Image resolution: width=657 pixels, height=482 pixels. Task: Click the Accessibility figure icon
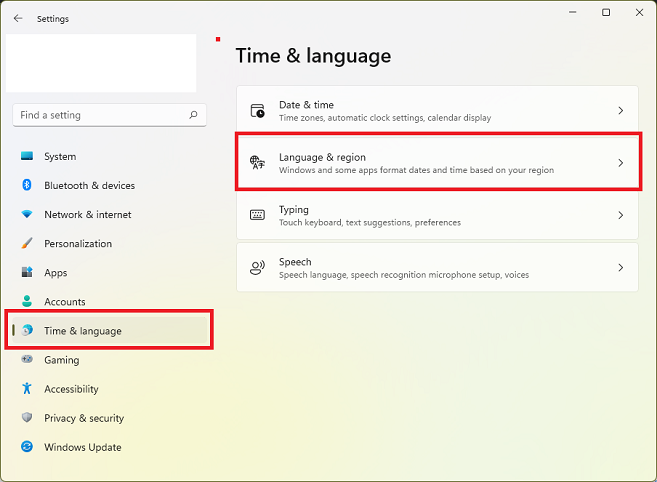(27, 388)
